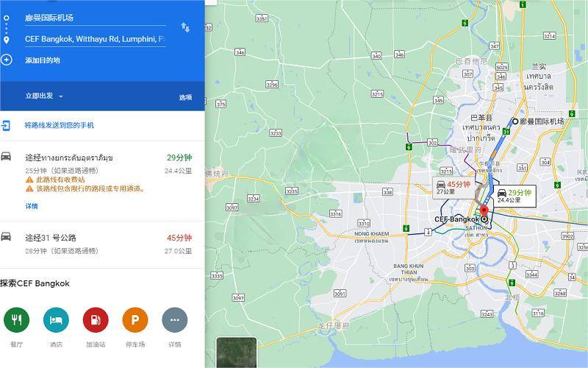
Task: Click the 廊曼国际机场 origin input field
Action: pyautogui.click(x=96, y=18)
